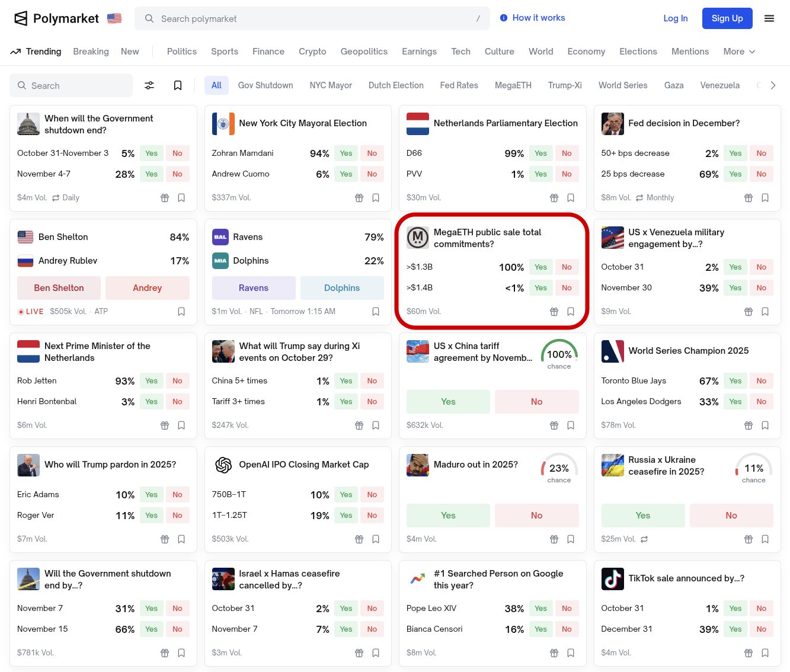This screenshot has width=790, height=672.
Task: Click gift icon on Fed decision card
Action: click(749, 198)
